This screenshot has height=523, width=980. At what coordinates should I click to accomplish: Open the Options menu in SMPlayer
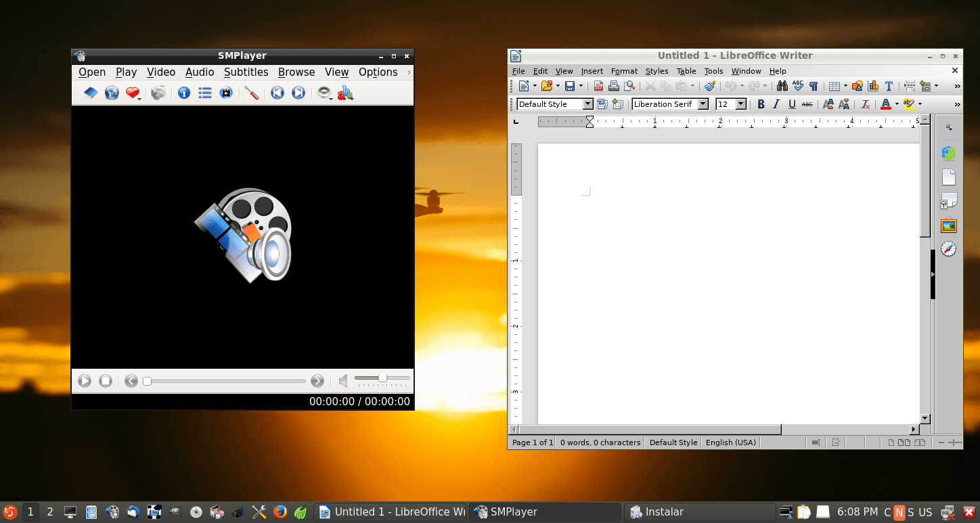coord(378,72)
